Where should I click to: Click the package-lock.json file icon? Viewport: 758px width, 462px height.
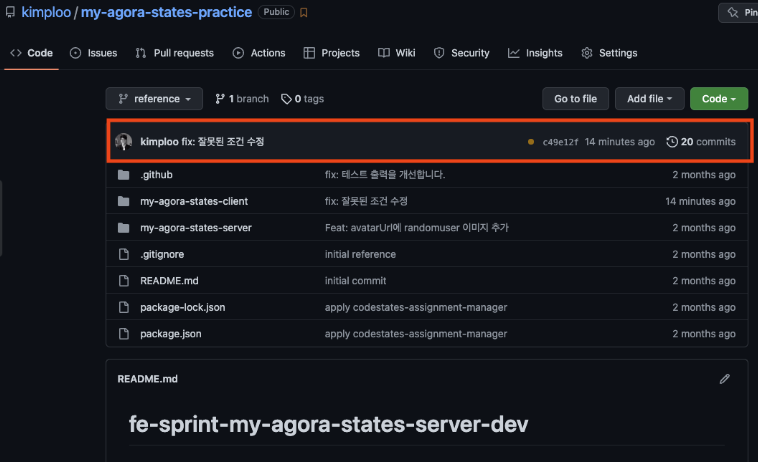tap(124, 307)
